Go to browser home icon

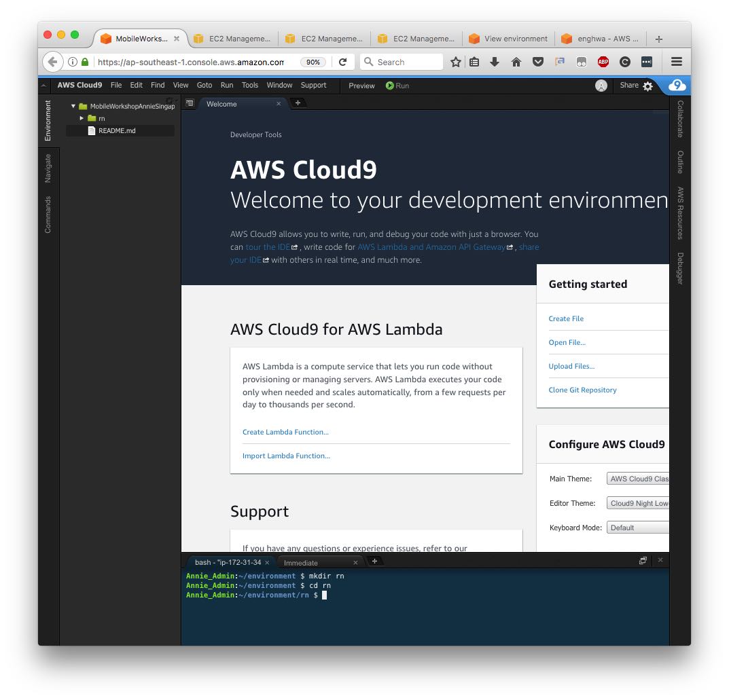point(516,62)
